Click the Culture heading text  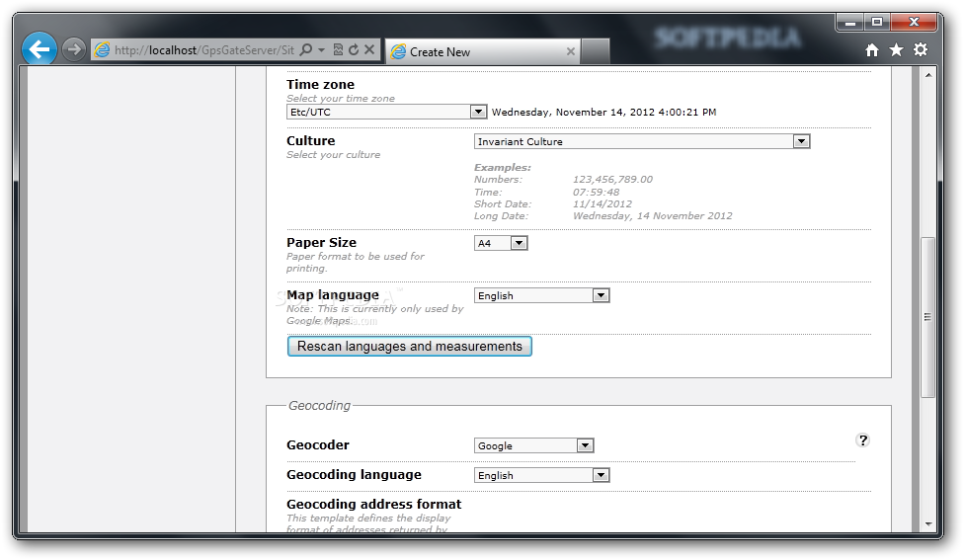[310, 141]
